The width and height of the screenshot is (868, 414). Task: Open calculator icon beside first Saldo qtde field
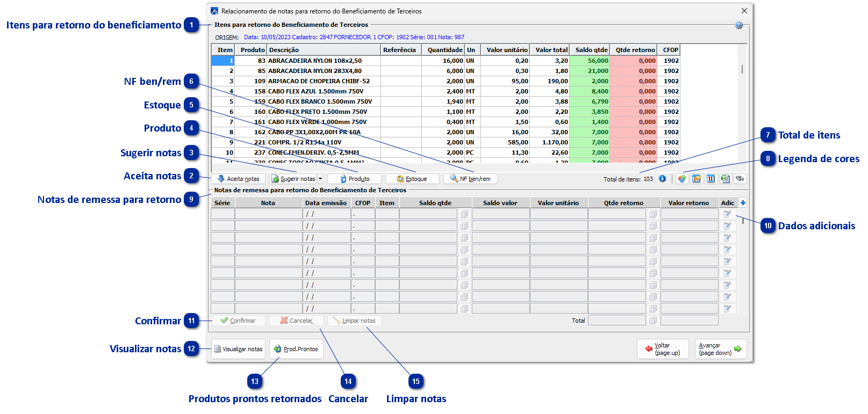tap(464, 214)
